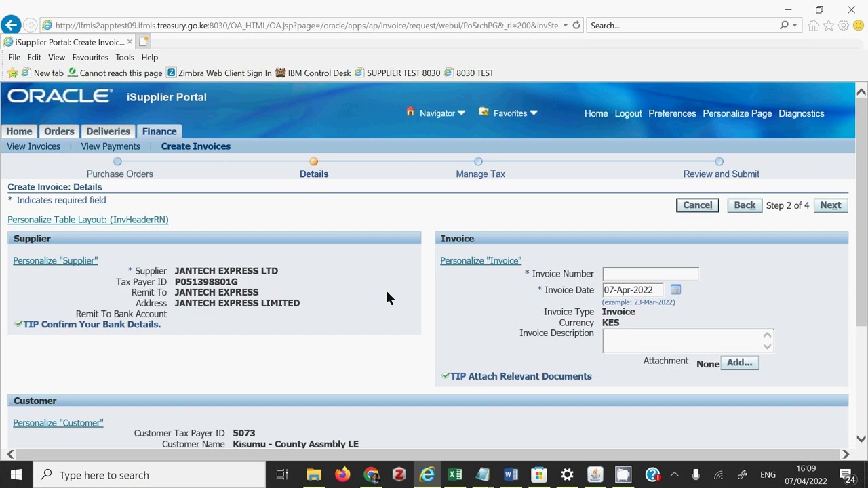Viewport: 868px width, 488px height.
Task: Open the Invoice Date calendar picker
Action: coord(675,290)
